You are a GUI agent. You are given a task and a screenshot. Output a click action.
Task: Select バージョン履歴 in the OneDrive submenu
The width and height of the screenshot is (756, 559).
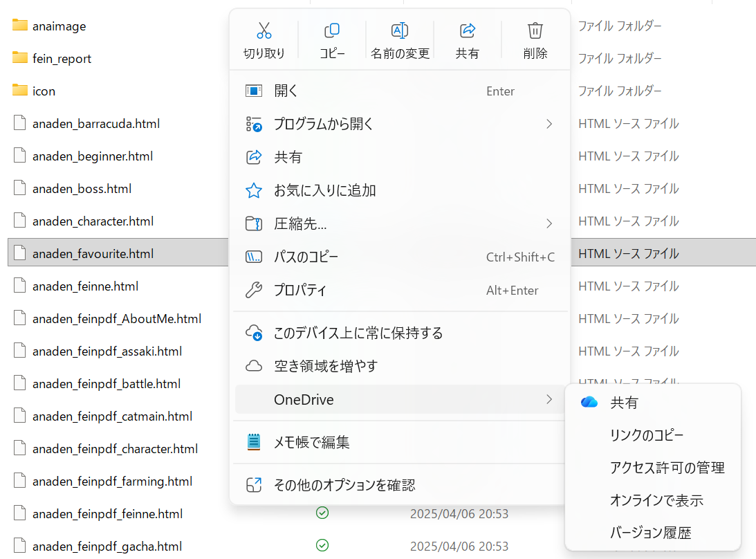click(x=656, y=533)
